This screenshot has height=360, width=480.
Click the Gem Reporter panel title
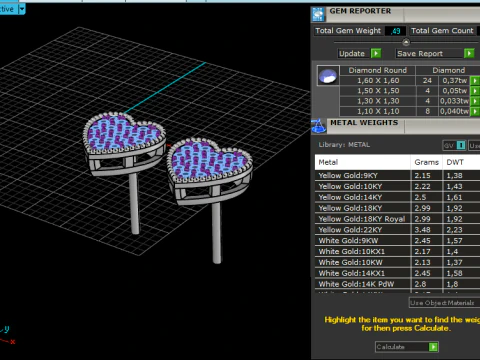[x=360, y=11]
